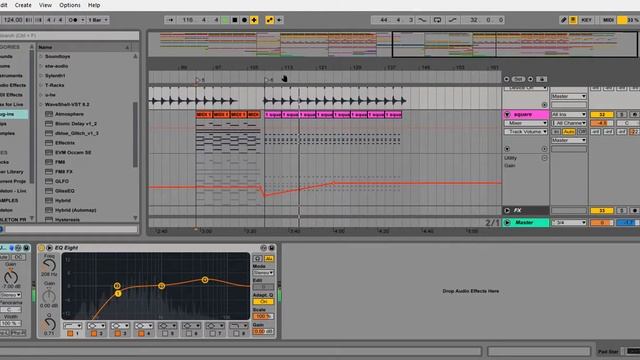Enable the Auto monitor button

point(569,131)
